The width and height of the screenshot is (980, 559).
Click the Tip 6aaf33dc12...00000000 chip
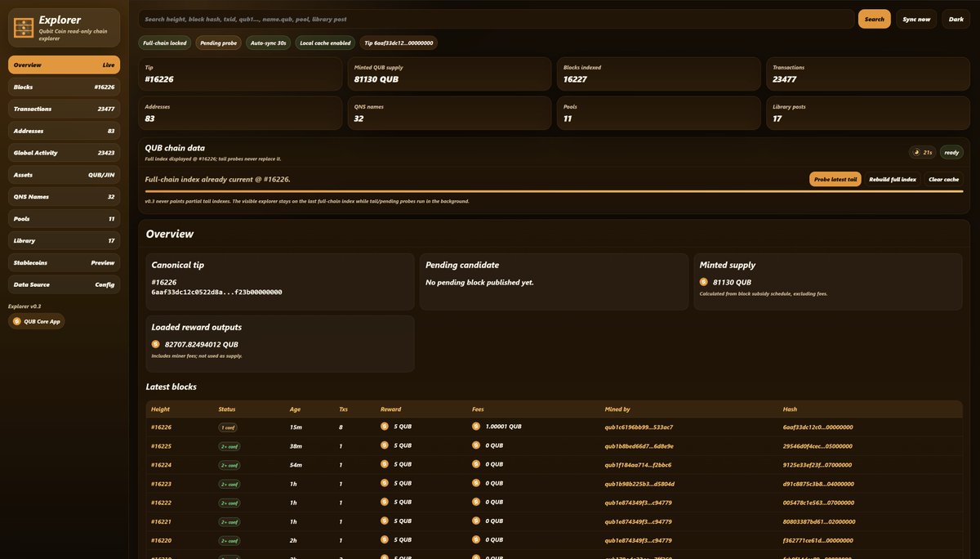(399, 42)
